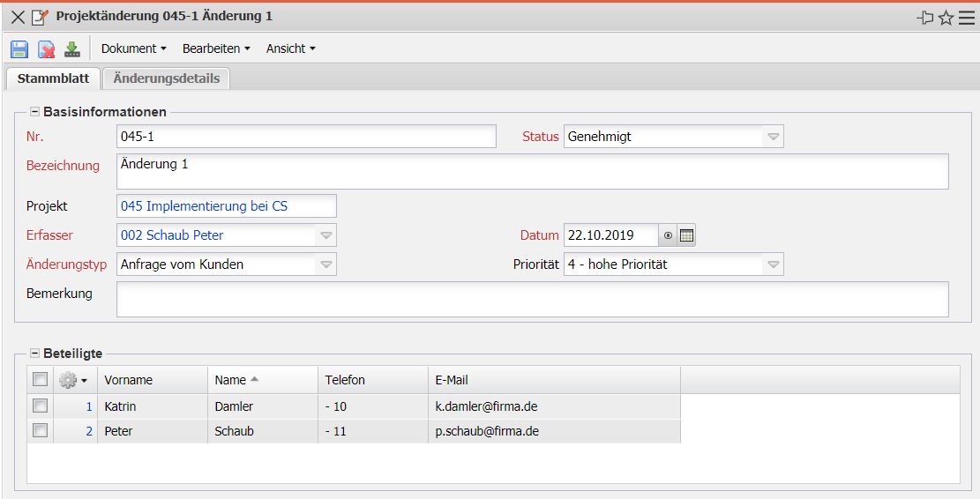The height and width of the screenshot is (499, 980).
Task: Click the delete document icon with red X
Action: pyautogui.click(x=46, y=49)
